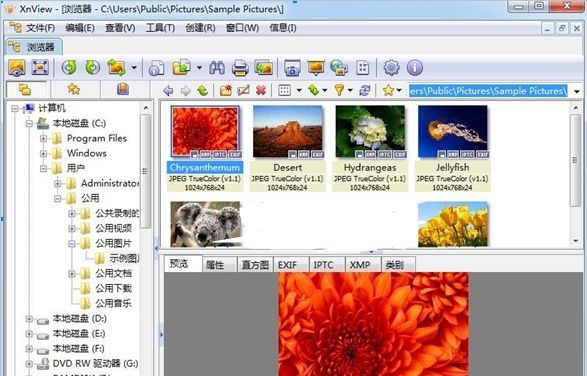
Task: Go forward with the gray right arrow
Action: (x=185, y=90)
